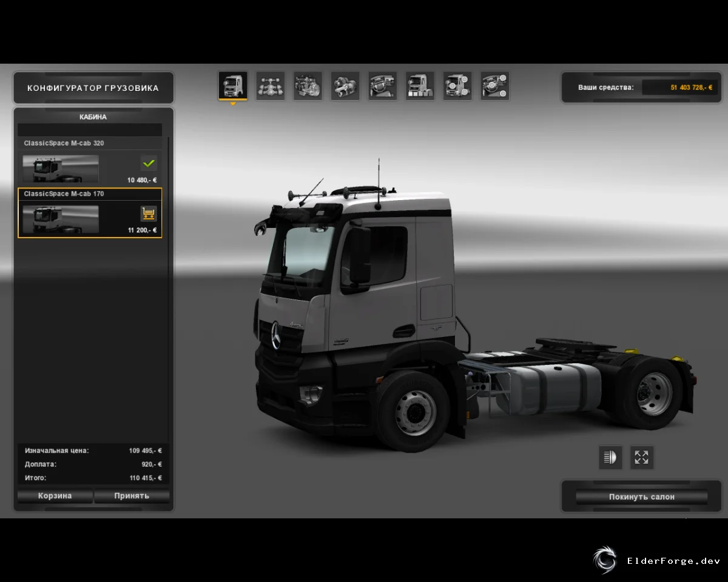
Task: Open the truck exterior accessories icon
Action: [x=457, y=86]
